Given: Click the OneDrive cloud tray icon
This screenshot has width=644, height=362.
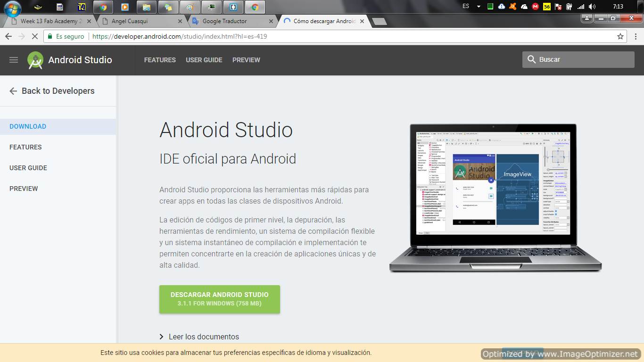Looking at the screenshot, I should (x=524, y=7).
